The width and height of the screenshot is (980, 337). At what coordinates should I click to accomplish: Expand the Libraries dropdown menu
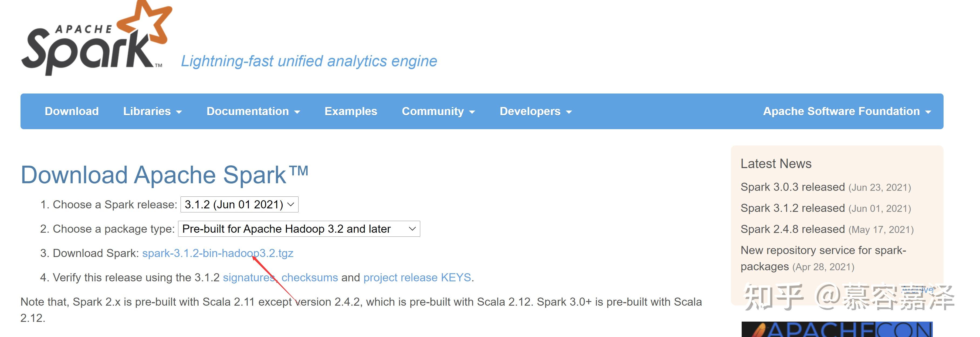152,111
